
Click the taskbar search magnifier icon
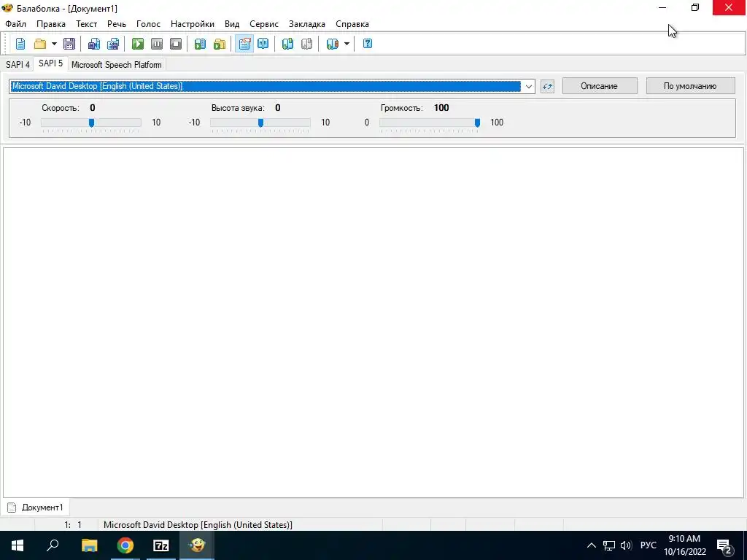point(53,545)
